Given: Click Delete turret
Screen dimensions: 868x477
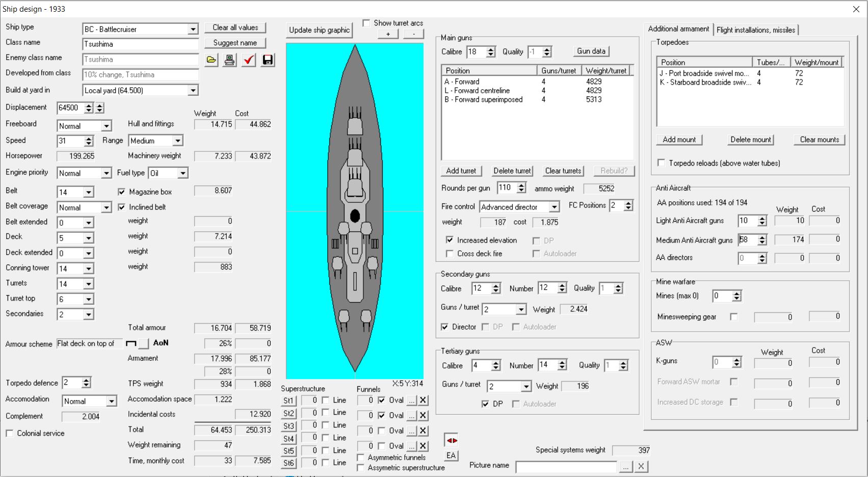Looking at the screenshot, I should 512,171.
